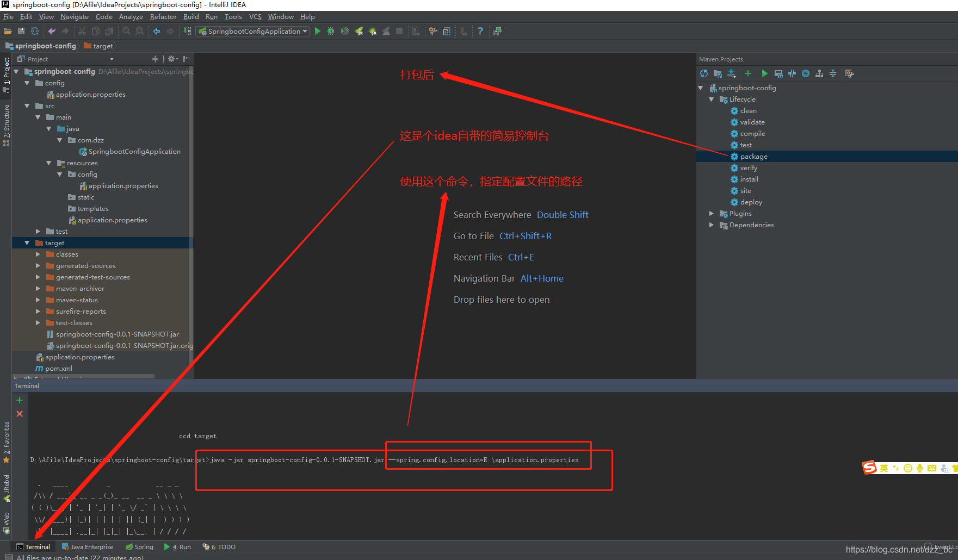Run Maven build green play icon
This screenshot has width=958, height=560.
(765, 73)
